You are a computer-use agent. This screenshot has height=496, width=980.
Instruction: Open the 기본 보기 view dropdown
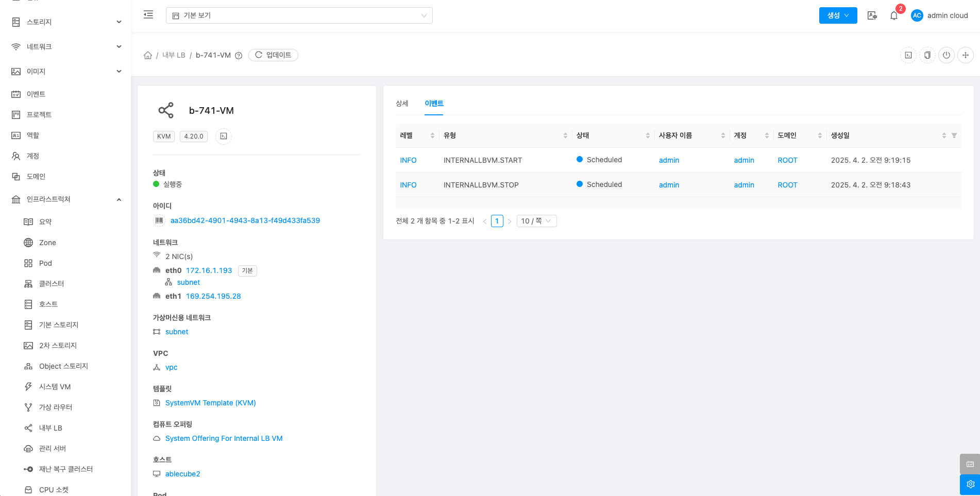(299, 15)
